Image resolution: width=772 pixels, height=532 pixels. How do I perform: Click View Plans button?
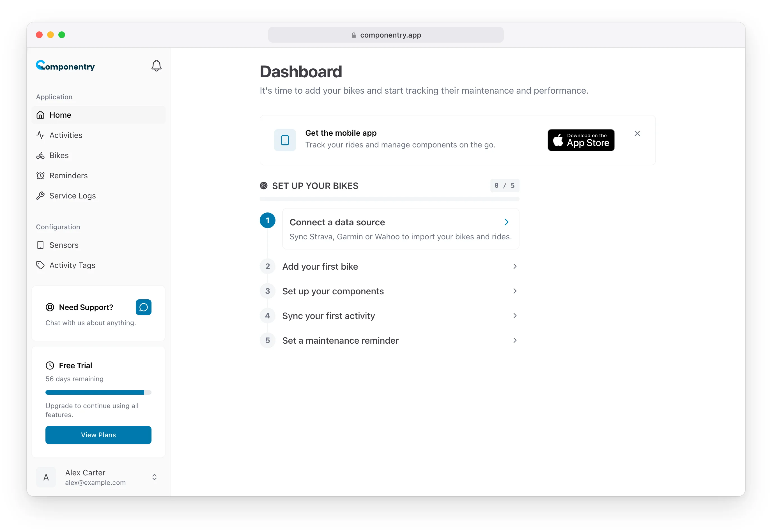[98, 435]
